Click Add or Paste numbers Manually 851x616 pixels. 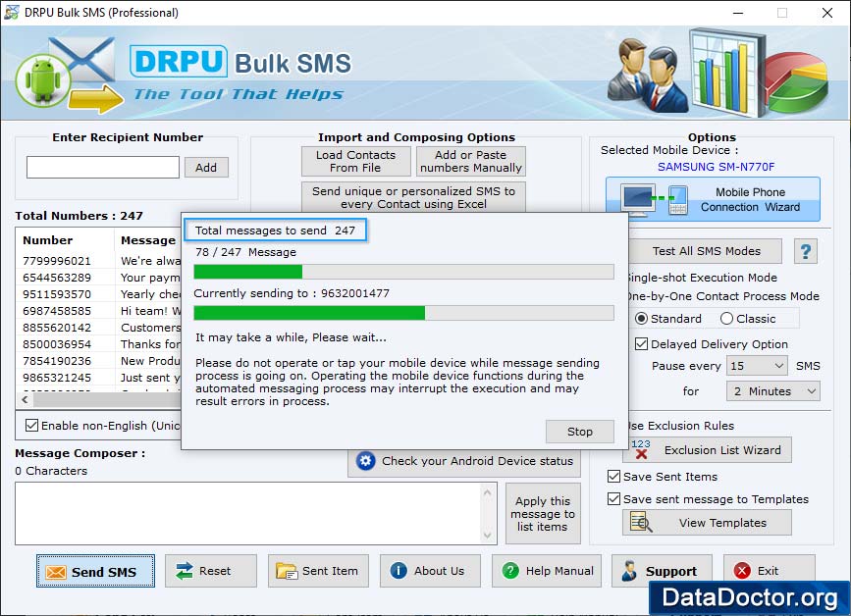point(470,161)
